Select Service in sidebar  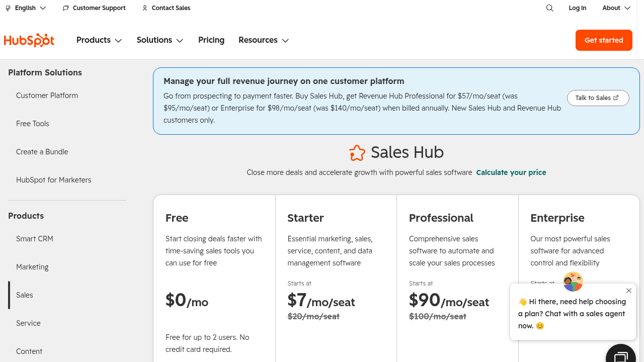tap(28, 323)
